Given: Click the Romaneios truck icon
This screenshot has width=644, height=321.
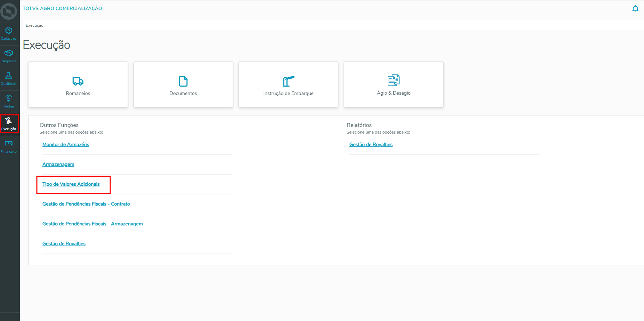Looking at the screenshot, I should click(x=78, y=81).
